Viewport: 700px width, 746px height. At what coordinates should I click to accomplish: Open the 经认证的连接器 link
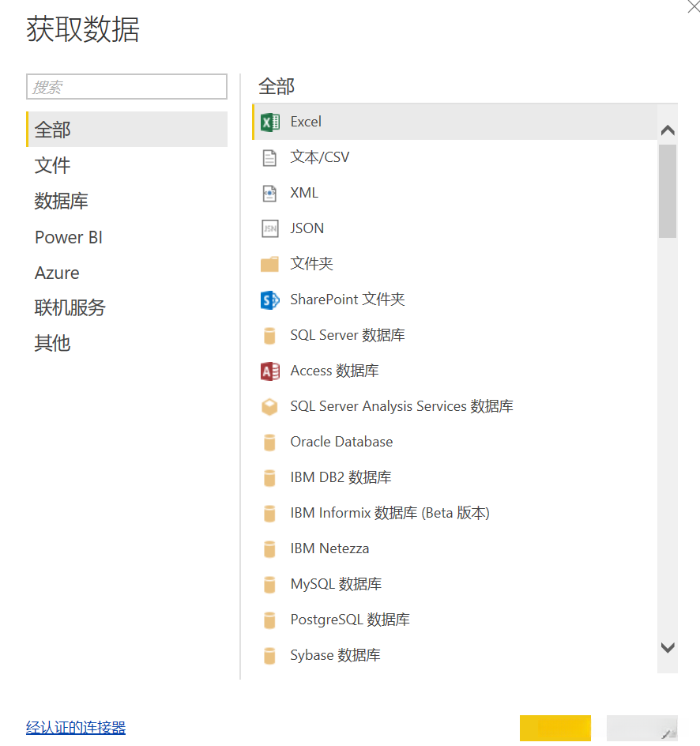coord(76,727)
